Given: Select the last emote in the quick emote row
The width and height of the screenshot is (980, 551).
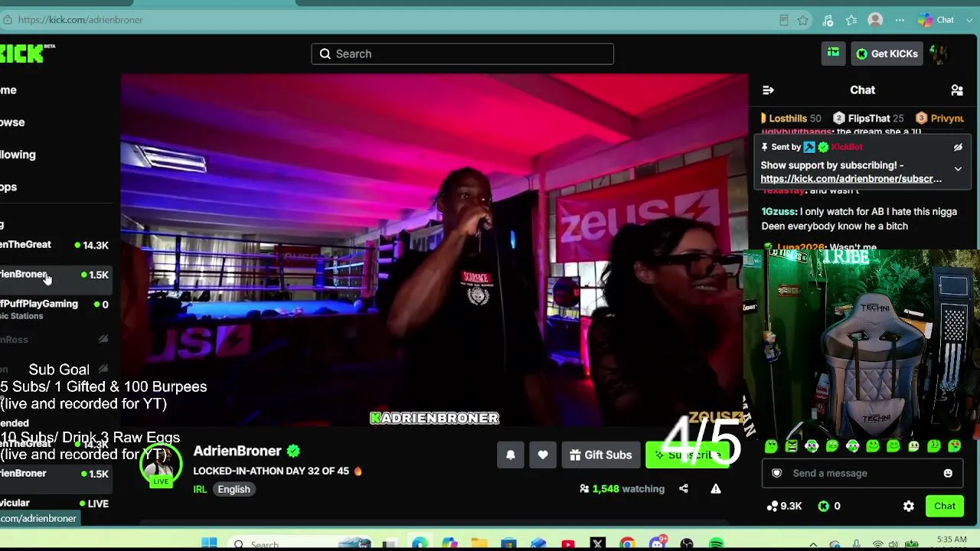Looking at the screenshot, I should tap(955, 446).
